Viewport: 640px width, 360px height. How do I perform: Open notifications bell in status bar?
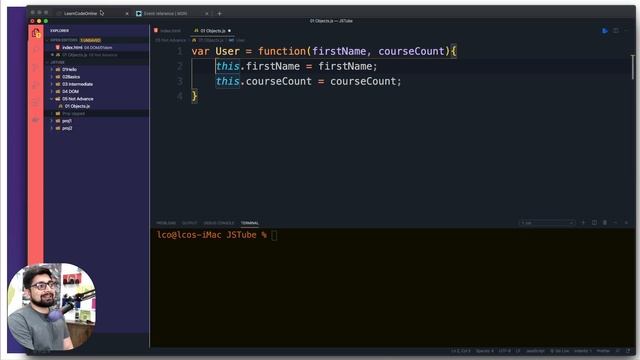pyautogui.click(x=628, y=351)
